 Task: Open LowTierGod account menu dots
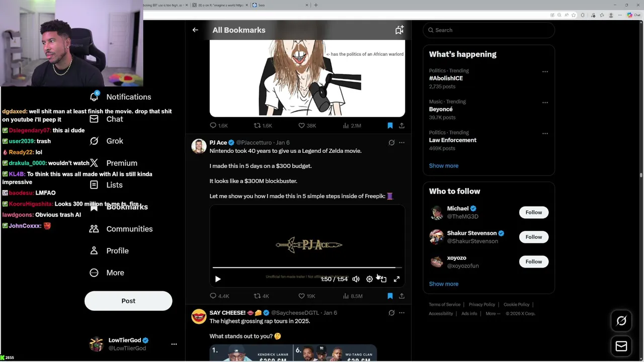click(174, 344)
